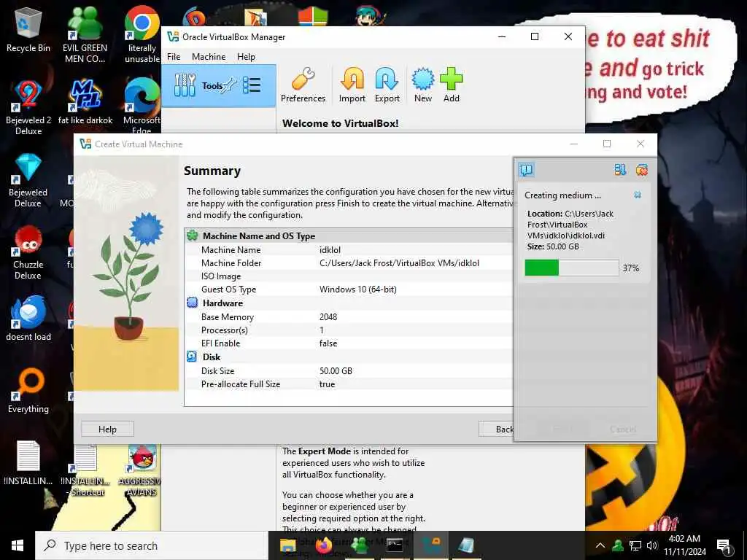The height and width of the screenshot is (560, 747).
Task: Open File Explorer from the taskbar
Action: point(288,545)
